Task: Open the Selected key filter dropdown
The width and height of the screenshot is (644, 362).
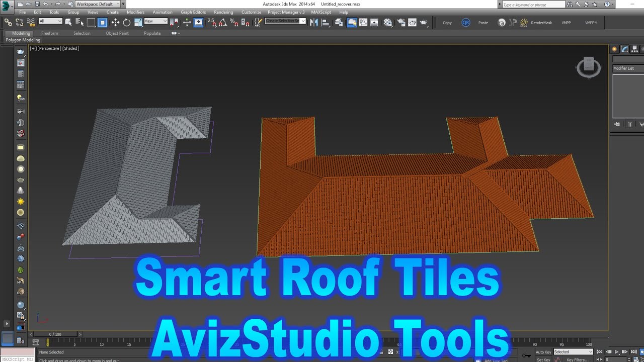Action: tap(573, 352)
